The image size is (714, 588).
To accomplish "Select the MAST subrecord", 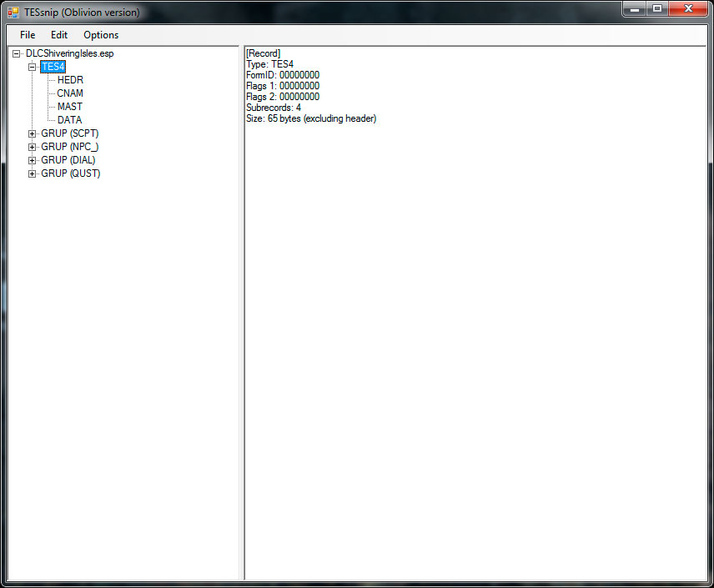I will [70, 107].
